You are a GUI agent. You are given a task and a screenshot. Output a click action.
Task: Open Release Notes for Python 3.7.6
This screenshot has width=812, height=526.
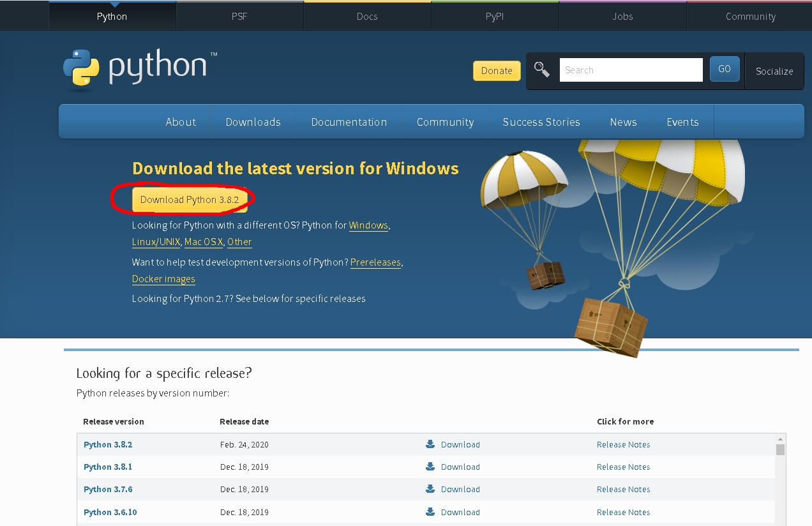[x=624, y=489]
